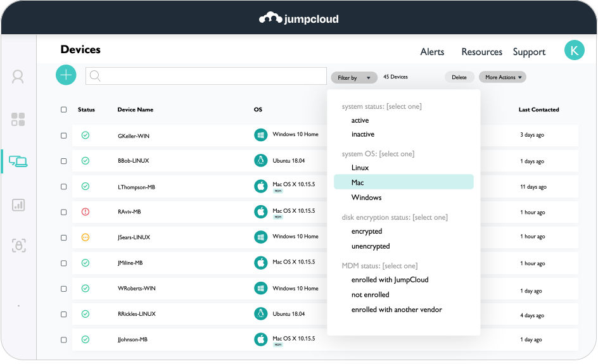Click orange pending status for JSears-LINUX
The height and width of the screenshot is (364, 598).
tap(86, 237)
